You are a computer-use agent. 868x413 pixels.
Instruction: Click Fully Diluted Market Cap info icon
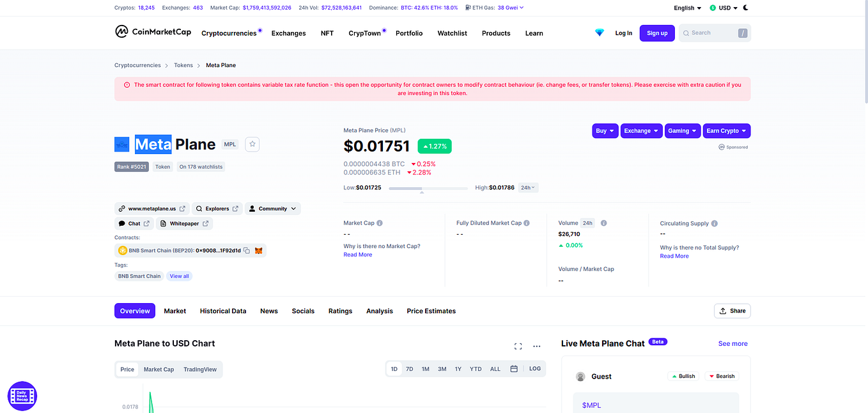coord(527,223)
